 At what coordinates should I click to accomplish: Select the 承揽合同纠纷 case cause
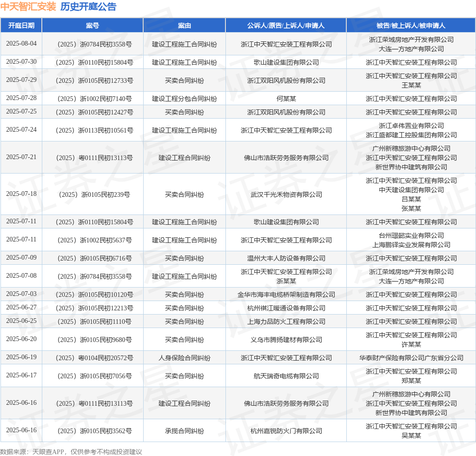pos(184,431)
